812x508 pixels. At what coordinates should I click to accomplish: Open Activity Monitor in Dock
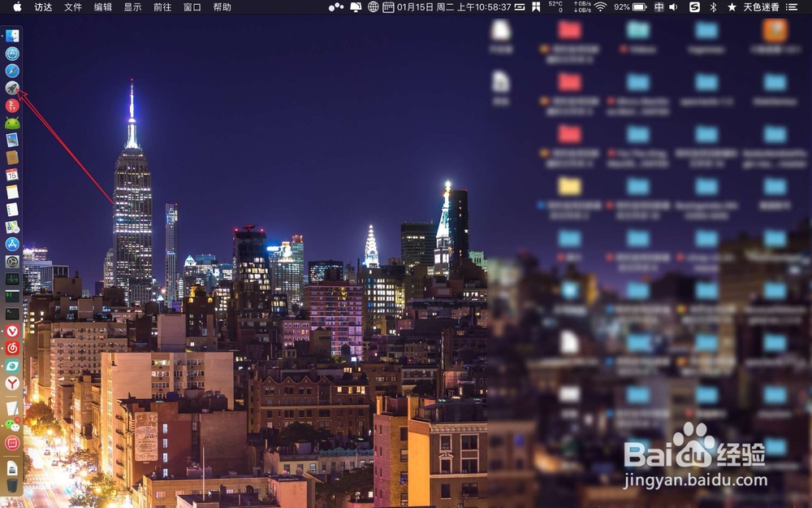12,279
